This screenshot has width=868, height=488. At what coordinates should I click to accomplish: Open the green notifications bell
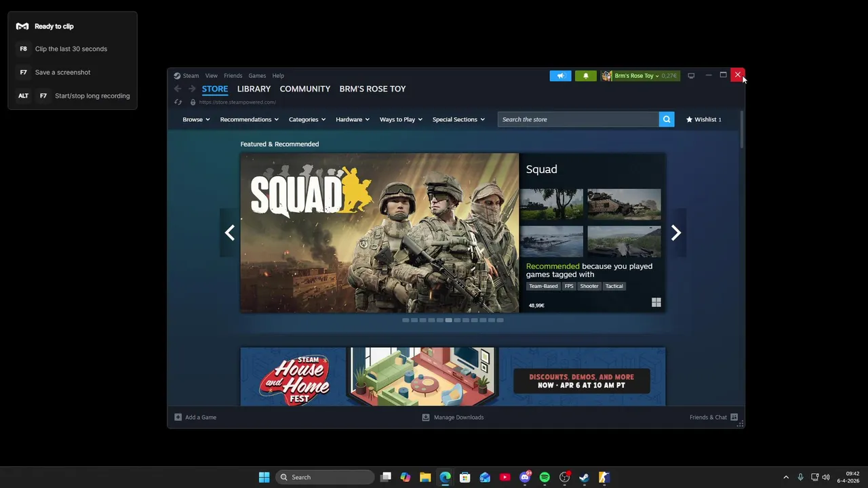click(586, 76)
